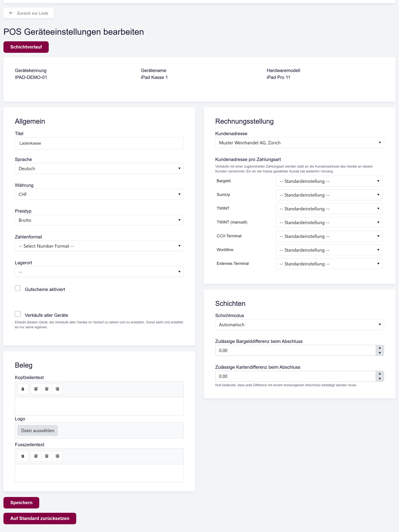Open the Währung dropdown showing CHF
This screenshot has width=399, height=532.
point(99,194)
